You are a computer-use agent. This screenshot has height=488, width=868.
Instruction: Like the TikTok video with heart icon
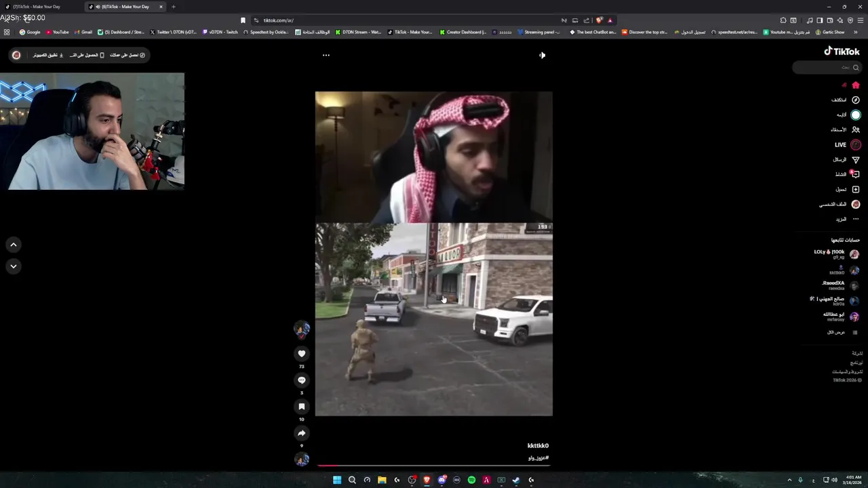coord(302,354)
